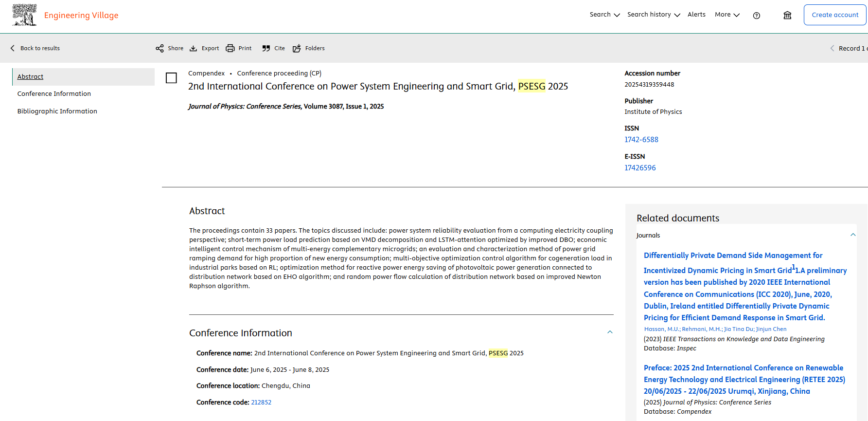
Task: Expand the Search history dropdown
Action: (653, 15)
